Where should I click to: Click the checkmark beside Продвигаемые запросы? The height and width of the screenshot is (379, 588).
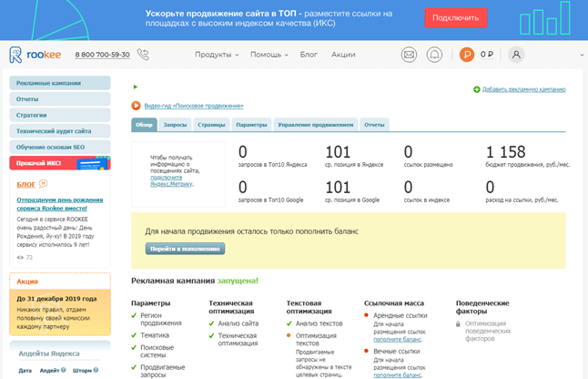point(134,367)
